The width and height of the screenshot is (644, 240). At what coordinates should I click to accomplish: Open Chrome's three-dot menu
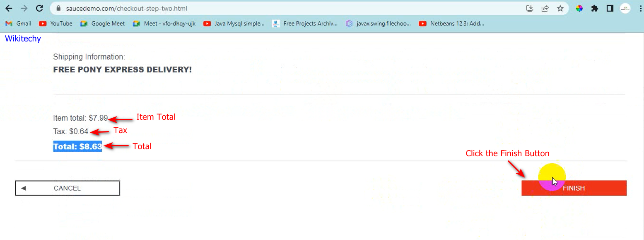point(639,8)
